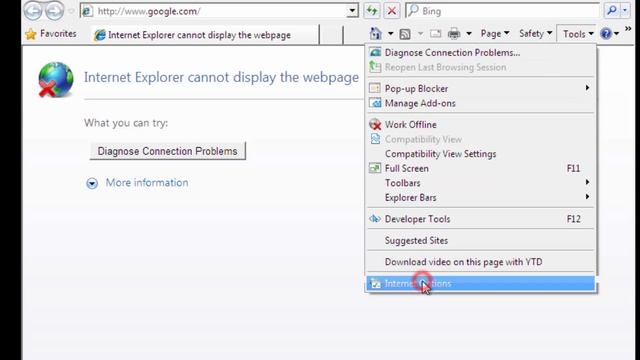Open a new blank tab
Viewport: 640px width, 360px height.
pos(331,35)
